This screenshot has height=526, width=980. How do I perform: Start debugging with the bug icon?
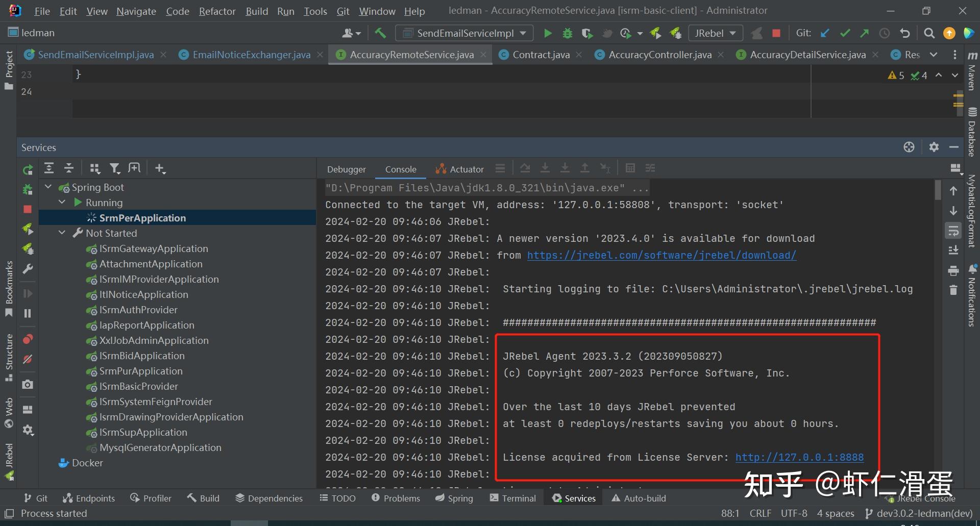(x=567, y=33)
